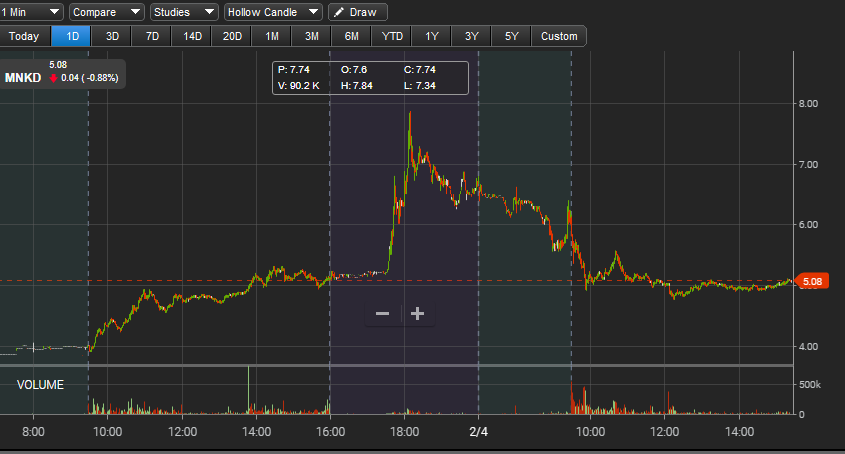
Task: Switch to the 7D range
Action: 152,36
